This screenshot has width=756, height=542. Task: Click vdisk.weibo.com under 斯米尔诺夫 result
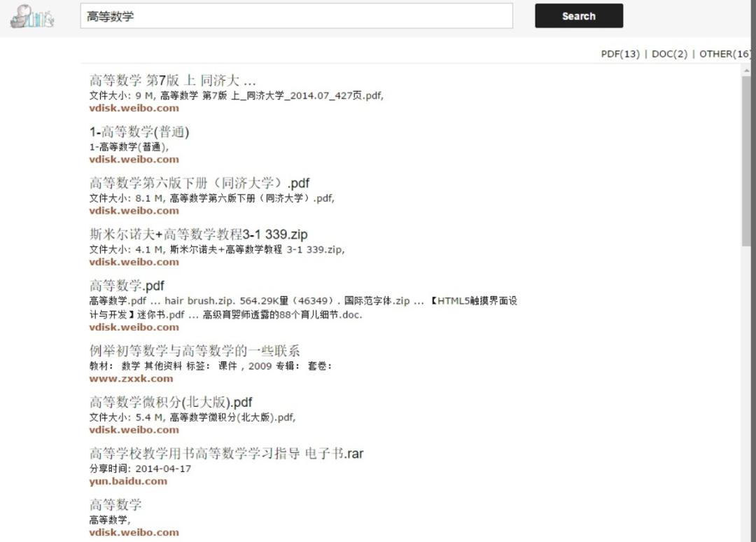(x=134, y=262)
